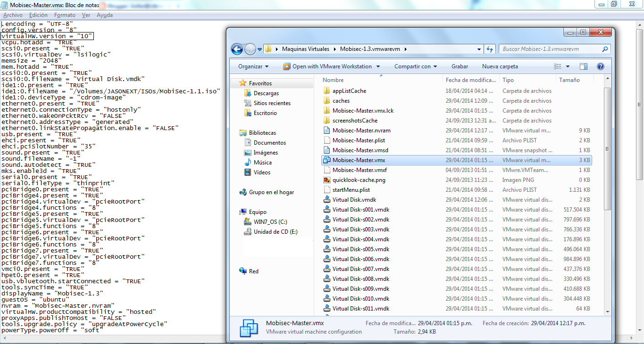Select Mobisec-Master.vmx.lck folder icon
The height and width of the screenshot is (344, 644).
click(x=326, y=111)
